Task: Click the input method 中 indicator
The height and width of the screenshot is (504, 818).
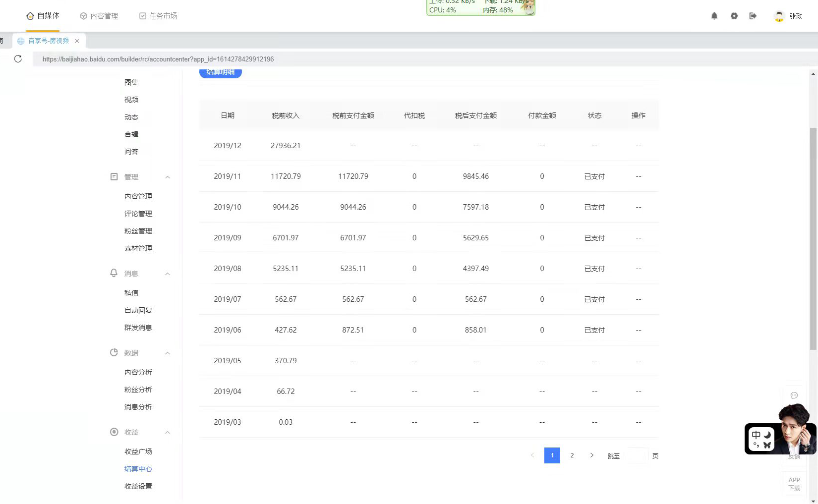Action: (x=756, y=435)
